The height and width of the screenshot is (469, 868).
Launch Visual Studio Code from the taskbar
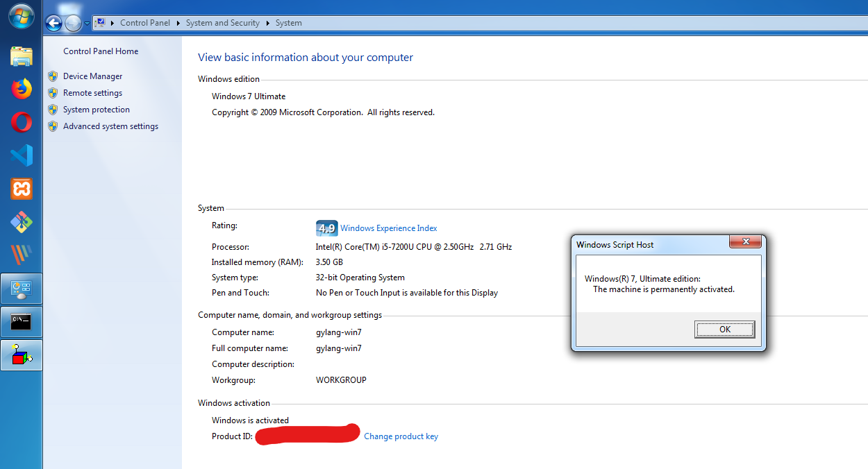[22, 155]
